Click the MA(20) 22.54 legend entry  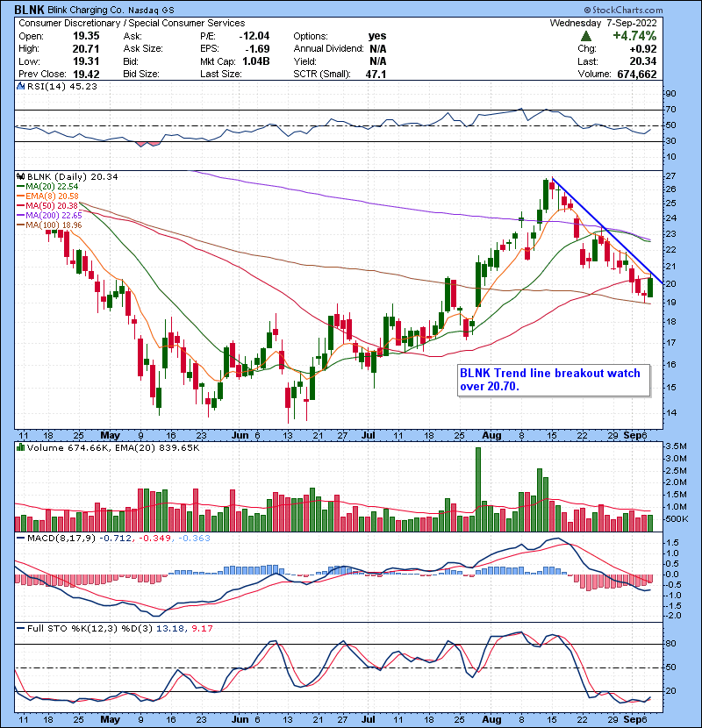(x=47, y=186)
